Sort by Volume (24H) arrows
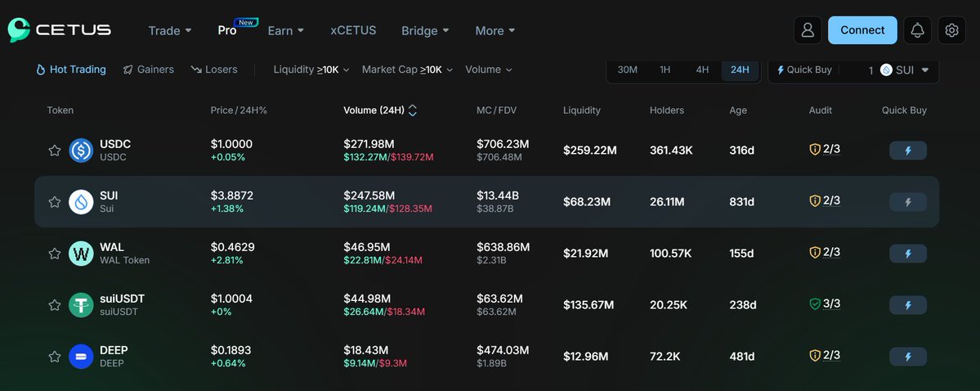The image size is (980, 391). coord(413,110)
